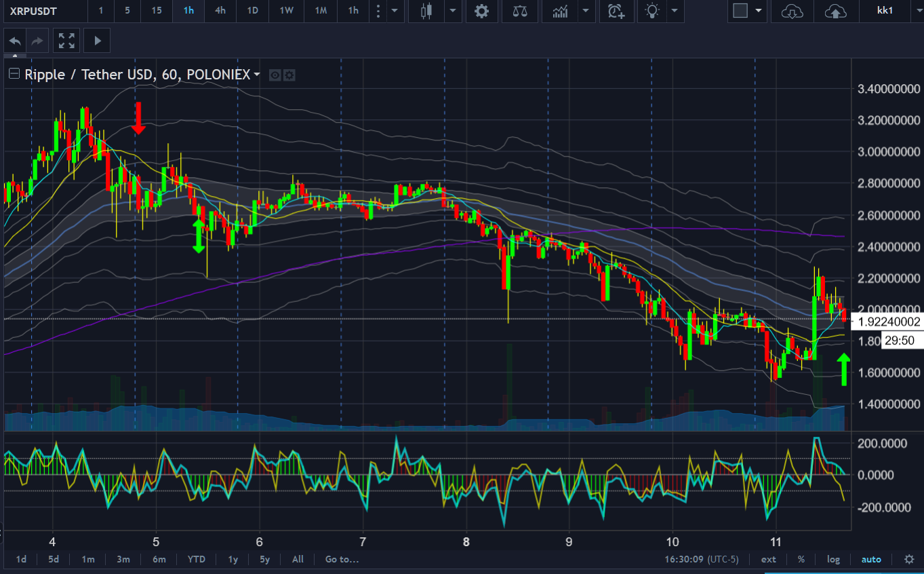The height and width of the screenshot is (574, 924).
Task: Click the date 11 label on time axis
Action: (x=776, y=542)
